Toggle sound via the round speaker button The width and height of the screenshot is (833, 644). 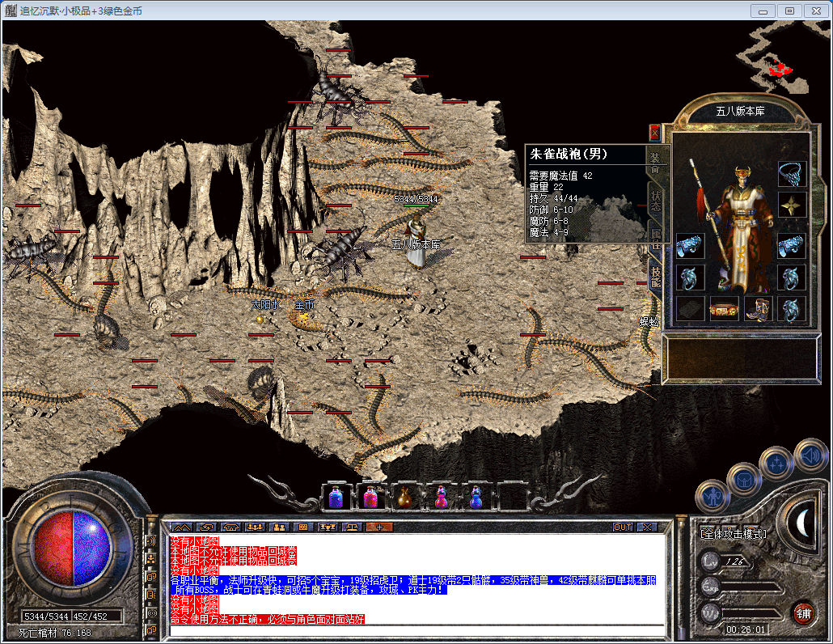(811, 455)
